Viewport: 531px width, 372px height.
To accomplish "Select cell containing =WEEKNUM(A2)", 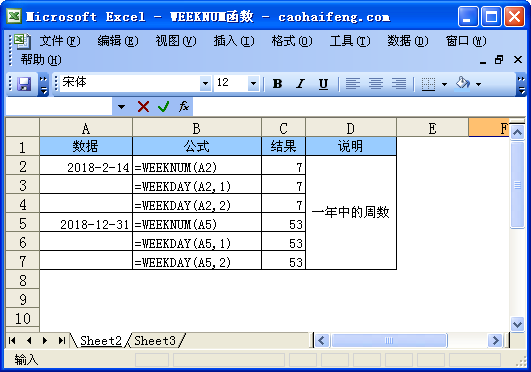I will [x=197, y=166].
